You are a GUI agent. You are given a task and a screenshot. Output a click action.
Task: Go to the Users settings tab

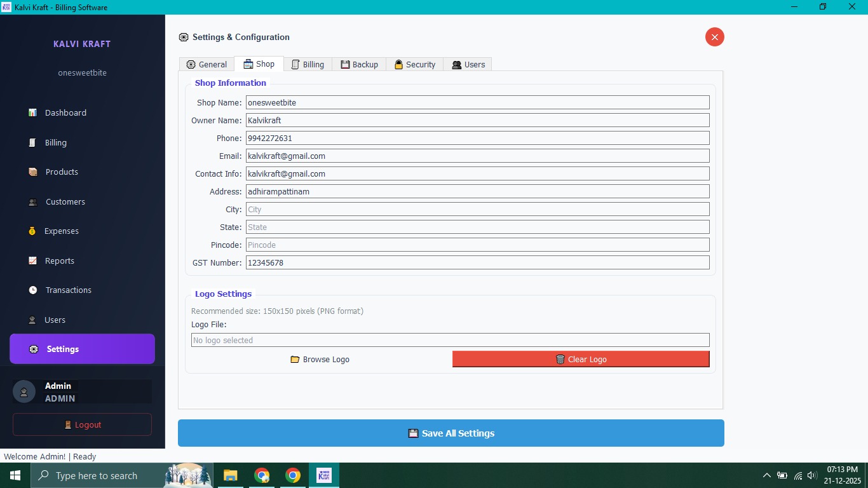pyautogui.click(x=468, y=64)
